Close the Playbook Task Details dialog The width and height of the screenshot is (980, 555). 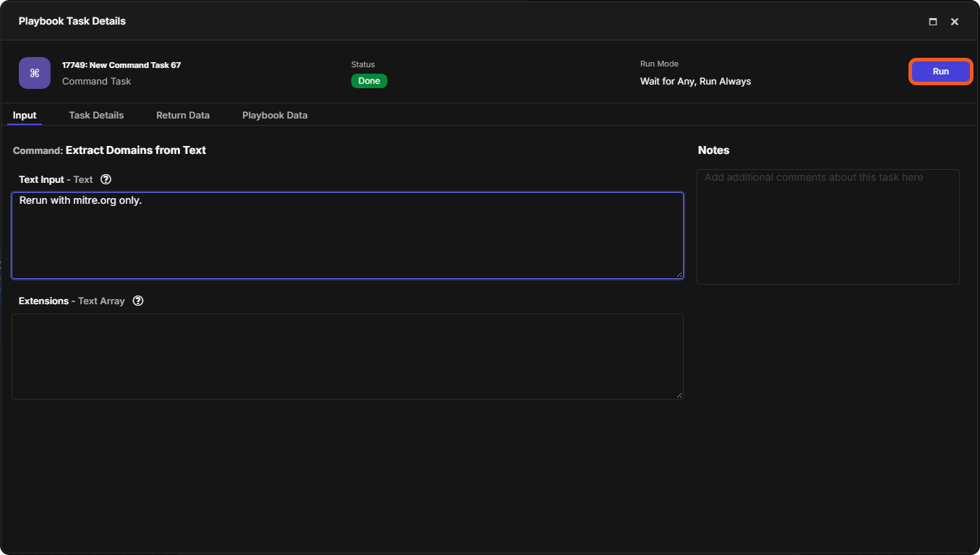(955, 22)
